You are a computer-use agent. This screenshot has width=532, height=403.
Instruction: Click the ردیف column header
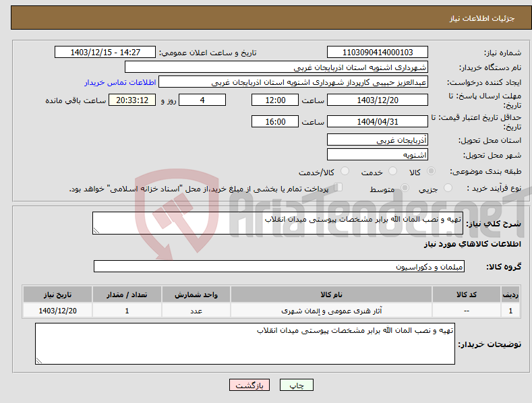coord(510,294)
